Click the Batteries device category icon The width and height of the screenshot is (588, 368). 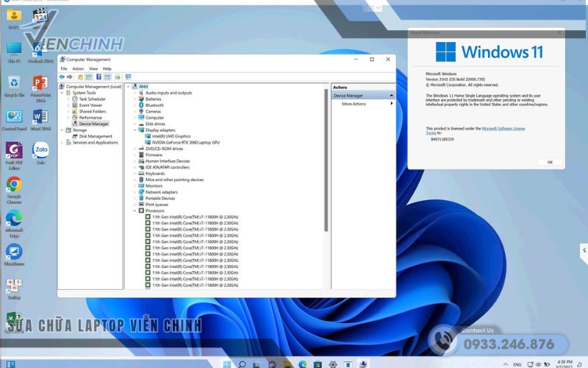pyautogui.click(x=141, y=99)
